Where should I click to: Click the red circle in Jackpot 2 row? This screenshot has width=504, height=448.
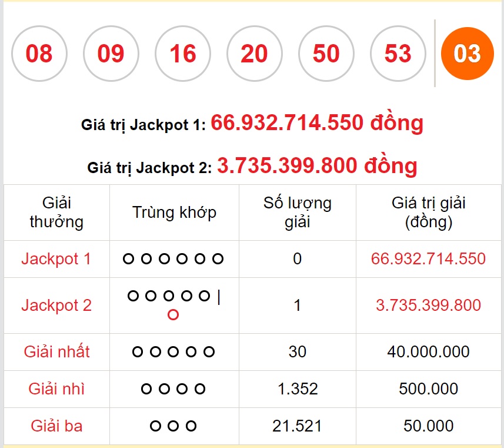173,314
